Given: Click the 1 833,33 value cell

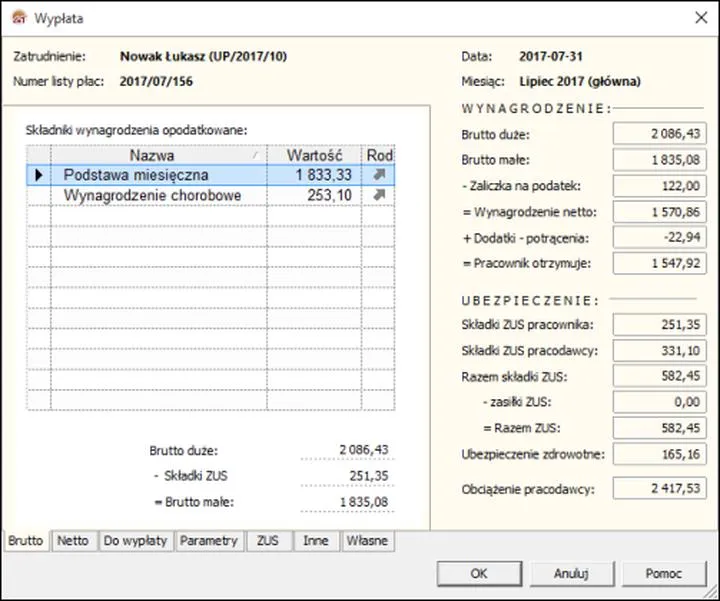Looking at the screenshot, I should click(313, 175).
